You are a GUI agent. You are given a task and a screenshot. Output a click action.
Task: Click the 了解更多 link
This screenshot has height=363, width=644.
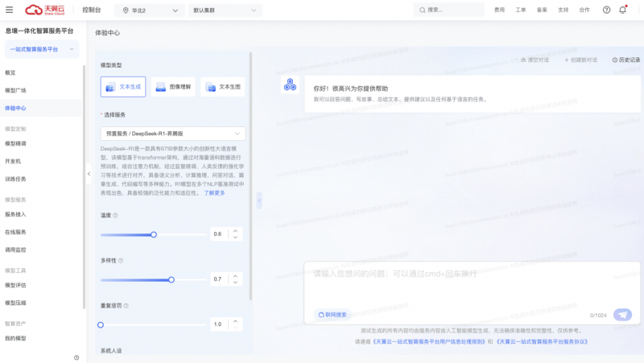[214, 192]
